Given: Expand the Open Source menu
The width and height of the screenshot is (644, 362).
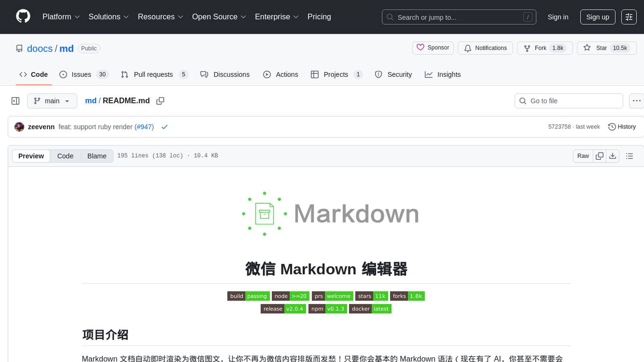Looking at the screenshot, I should (x=219, y=17).
